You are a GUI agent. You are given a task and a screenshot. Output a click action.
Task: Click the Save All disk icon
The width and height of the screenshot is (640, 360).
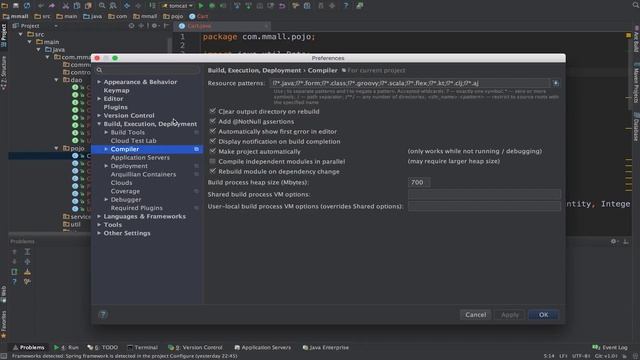click(16, 6)
